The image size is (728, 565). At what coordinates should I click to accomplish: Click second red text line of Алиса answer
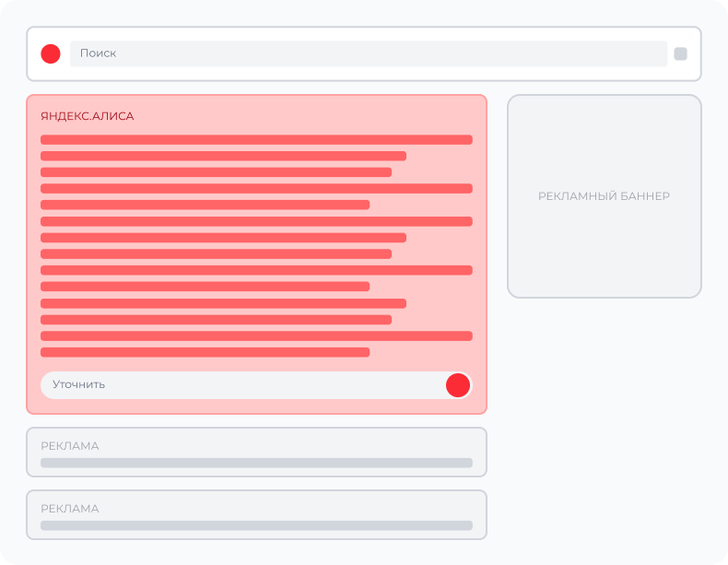pos(223,156)
